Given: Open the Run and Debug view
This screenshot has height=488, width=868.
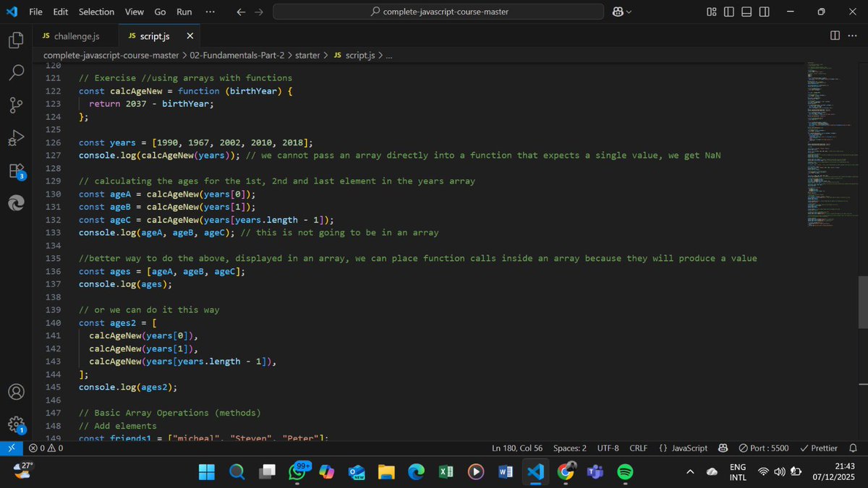Looking at the screenshot, I should [x=16, y=137].
